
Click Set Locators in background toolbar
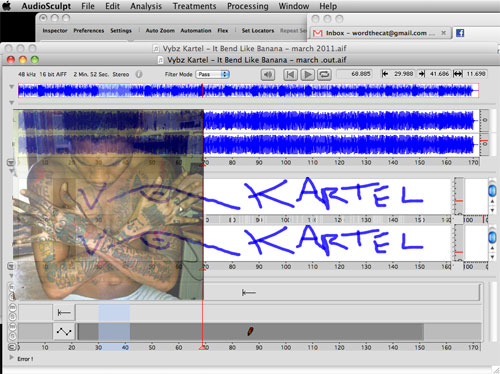tap(258, 30)
